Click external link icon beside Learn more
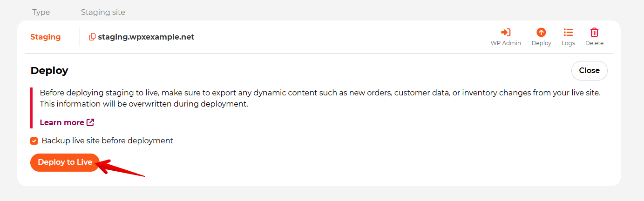Image resolution: width=644 pixels, height=201 pixels. [x=90, y=122]
